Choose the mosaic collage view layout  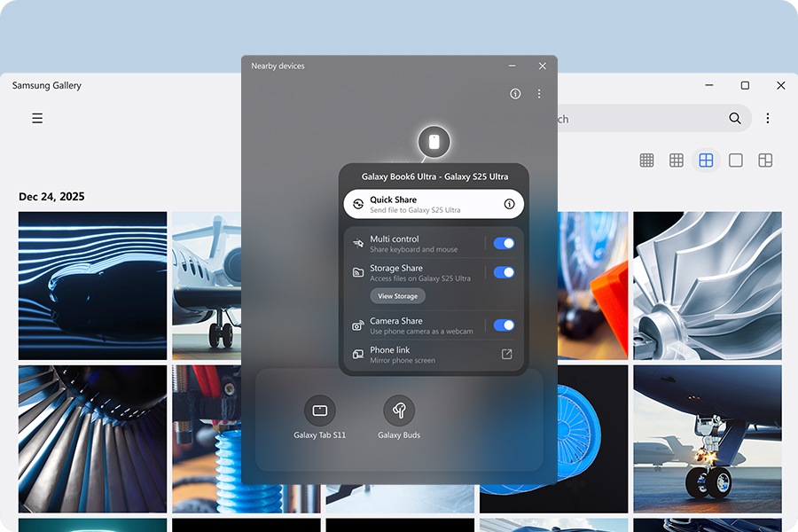point(765,160)
